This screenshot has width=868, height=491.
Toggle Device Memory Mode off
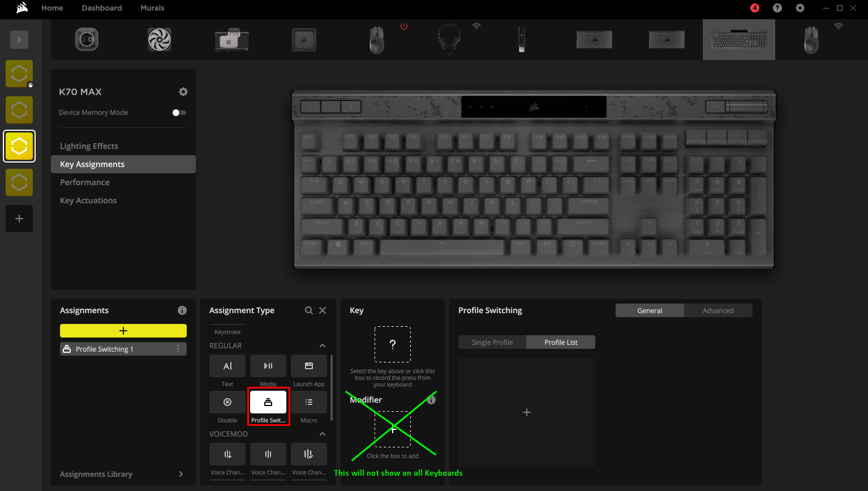pyautogui.click(x=179, y=112)
